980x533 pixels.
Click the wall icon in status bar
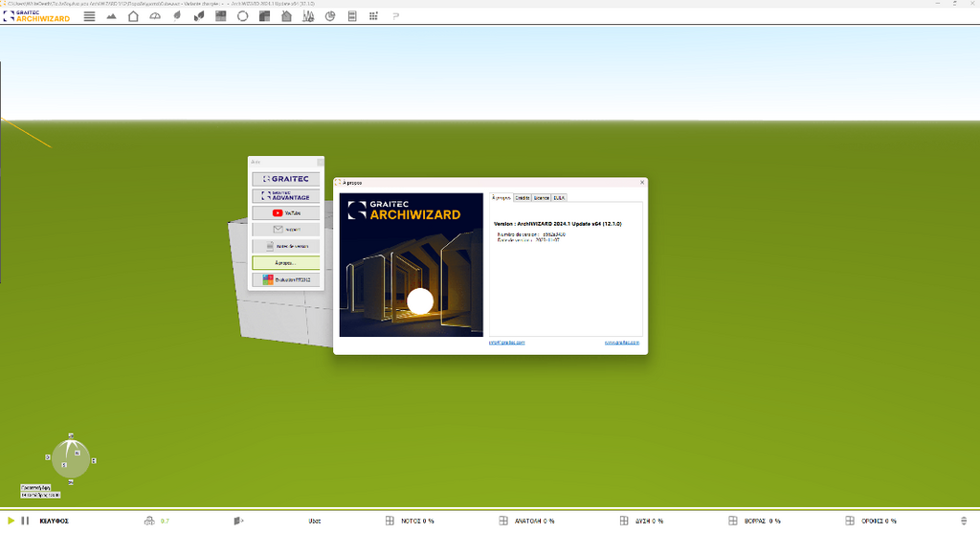[x=238, y=521]
